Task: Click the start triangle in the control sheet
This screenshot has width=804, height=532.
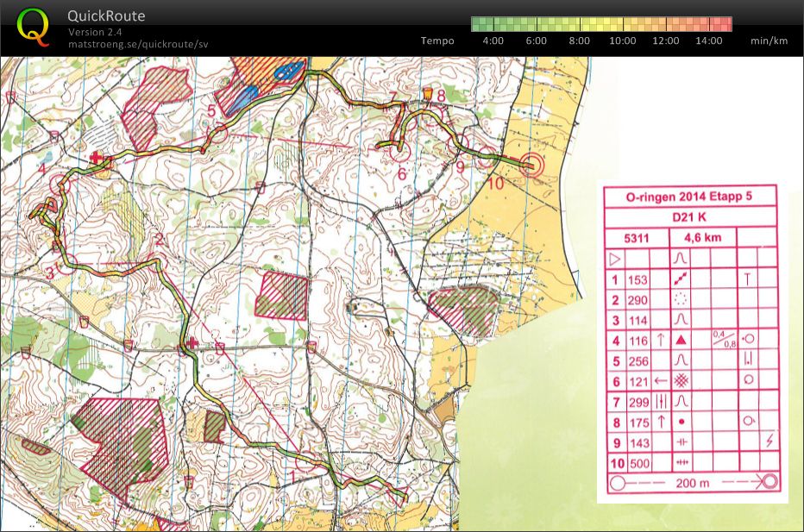Action: pyautogui.click(x=615, y=259)
